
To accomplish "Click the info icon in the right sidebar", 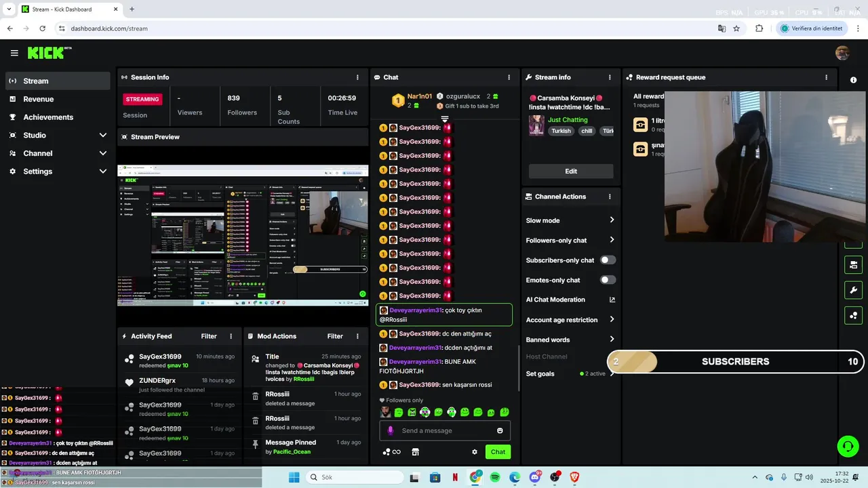I will [853, 80].
